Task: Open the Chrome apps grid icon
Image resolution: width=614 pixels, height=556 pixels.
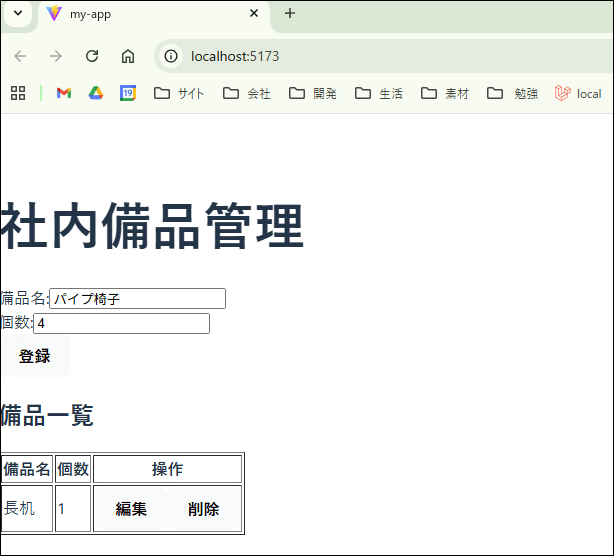Action: coord(18,93)
